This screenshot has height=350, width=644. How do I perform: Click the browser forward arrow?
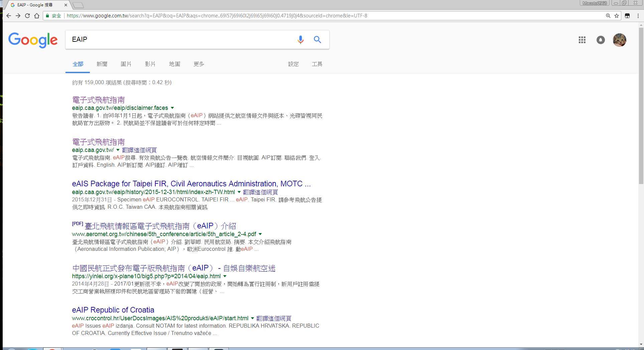(x=18, y=16)
